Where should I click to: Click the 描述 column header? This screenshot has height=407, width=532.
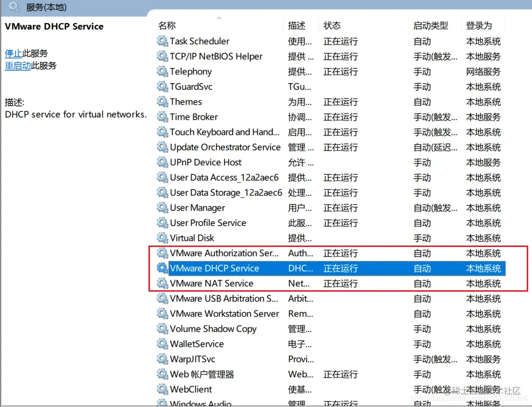pyautogui.click(x=297, y=25)
